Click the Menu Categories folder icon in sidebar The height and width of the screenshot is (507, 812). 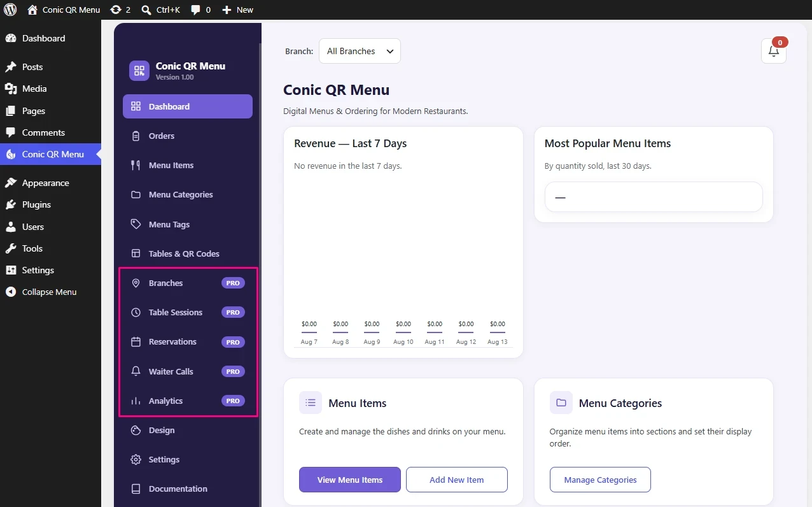(x=136, y=194)
